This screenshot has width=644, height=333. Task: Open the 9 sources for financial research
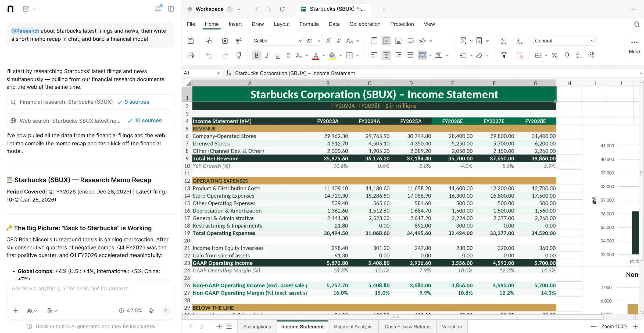tap(137, 102)
